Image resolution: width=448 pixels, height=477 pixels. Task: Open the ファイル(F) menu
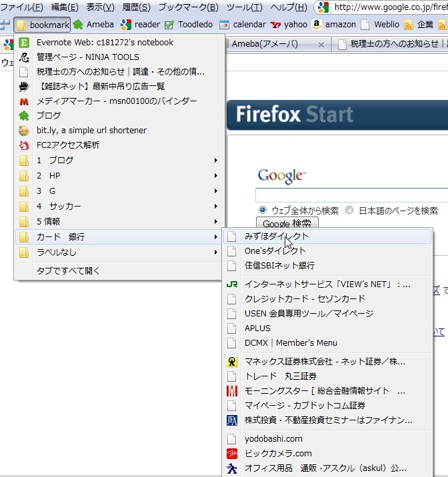click(x=22, y=7)
